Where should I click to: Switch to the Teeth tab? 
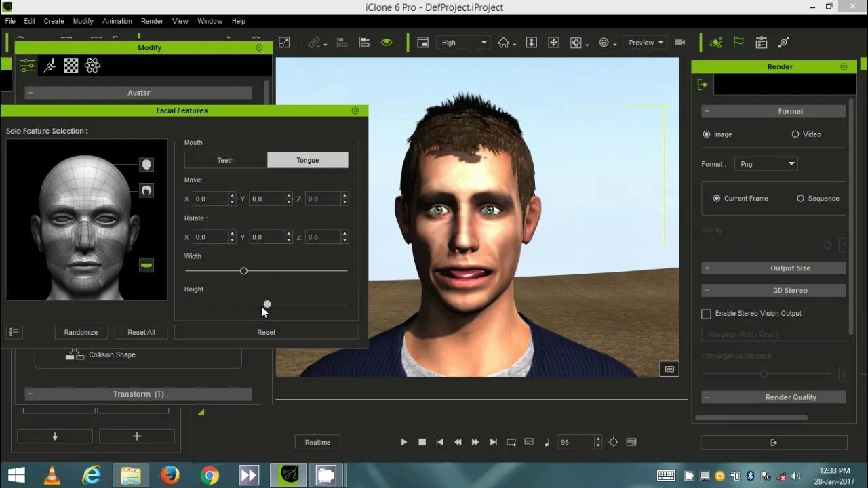pyautogui.click(x=226, y=161)
